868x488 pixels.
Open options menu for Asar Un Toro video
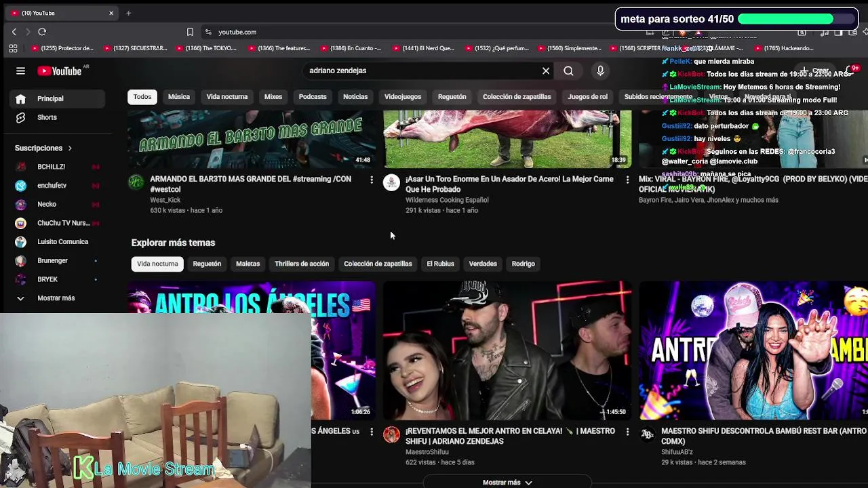[x=627, y=180]
